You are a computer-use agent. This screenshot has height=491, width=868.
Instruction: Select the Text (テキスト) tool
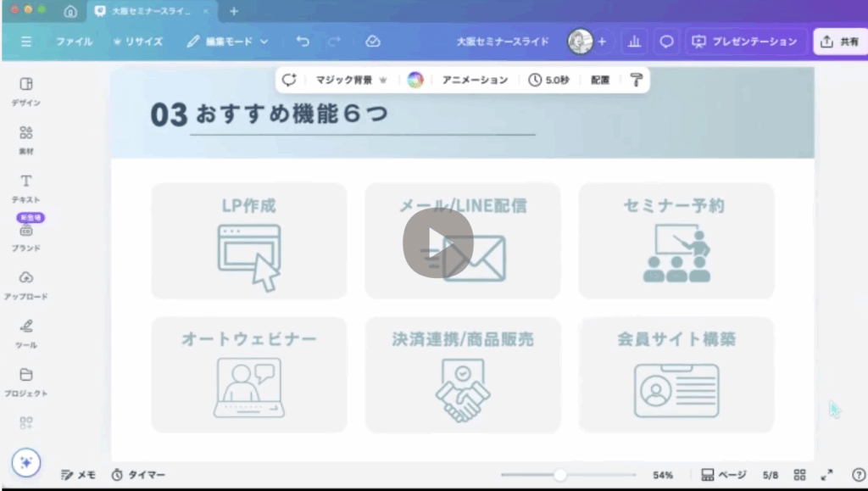[25, 187]
